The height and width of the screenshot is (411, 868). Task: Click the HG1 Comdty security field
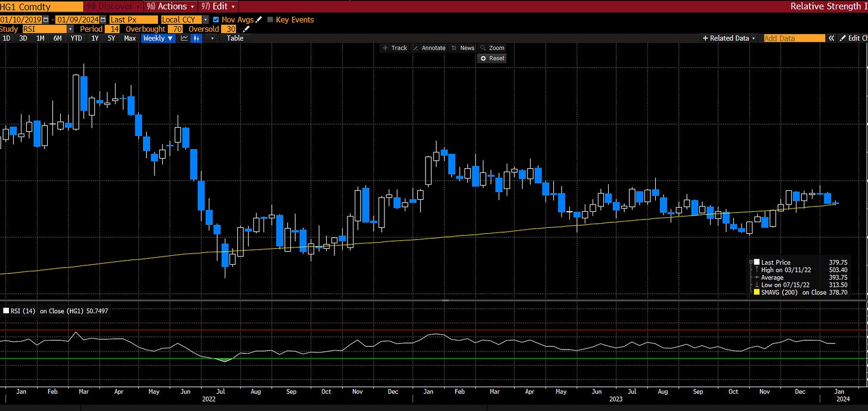pyautogui.click(x=41, y=7)
